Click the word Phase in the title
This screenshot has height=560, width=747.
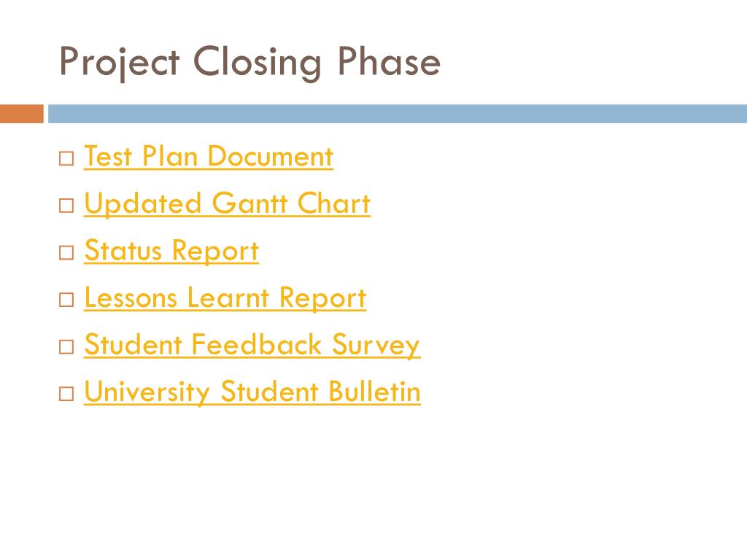(390, 61)
